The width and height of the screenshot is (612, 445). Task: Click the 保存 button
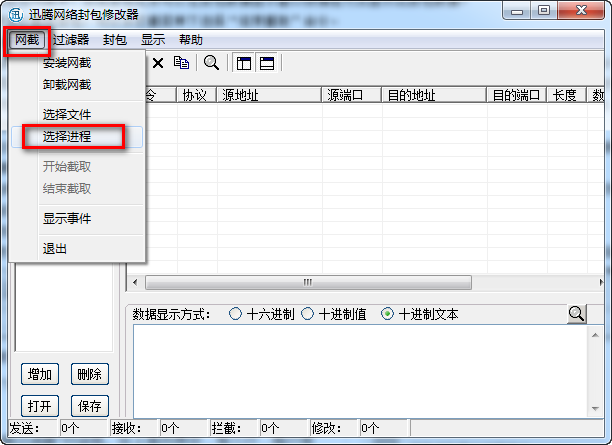click(90, 406)
